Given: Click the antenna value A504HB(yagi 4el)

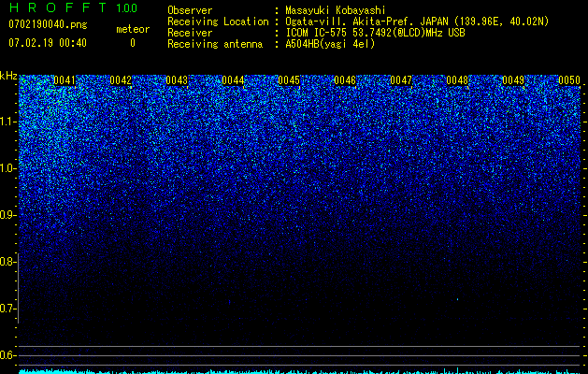Looking at the screenshot, I should [330, 44].
